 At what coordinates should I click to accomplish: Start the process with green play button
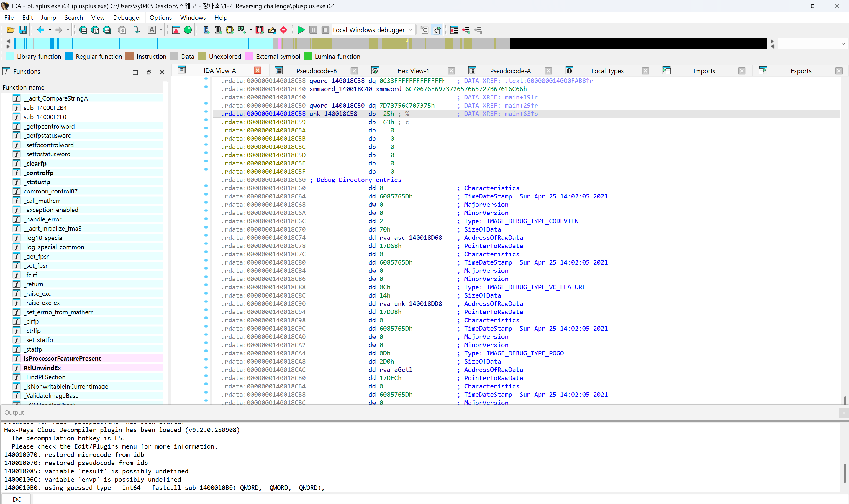pos(301,30)
